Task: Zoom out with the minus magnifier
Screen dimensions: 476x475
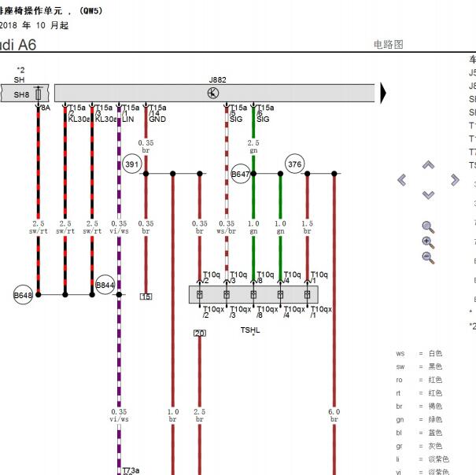Action: [428, 258]
